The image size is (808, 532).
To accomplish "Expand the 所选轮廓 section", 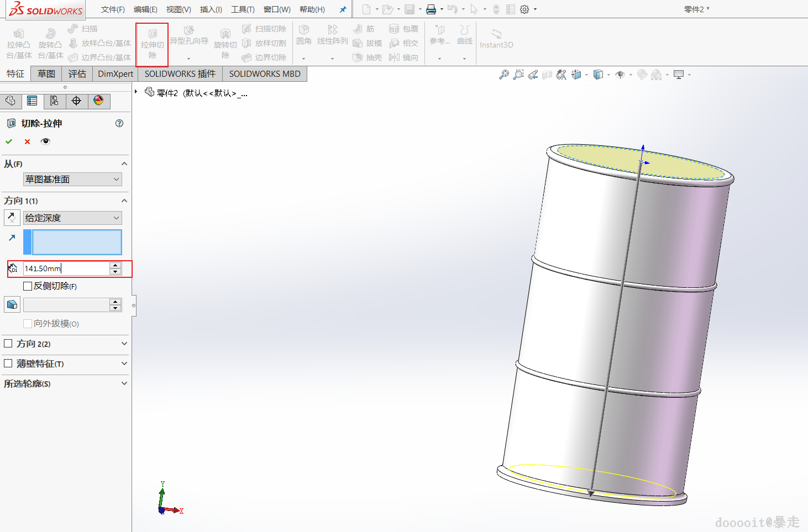I will (124, 383).
